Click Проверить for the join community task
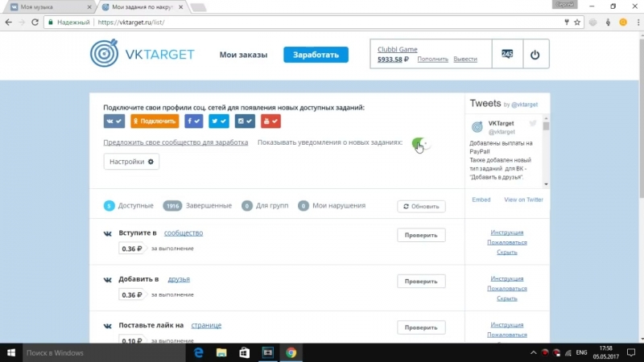 [421, 235]
